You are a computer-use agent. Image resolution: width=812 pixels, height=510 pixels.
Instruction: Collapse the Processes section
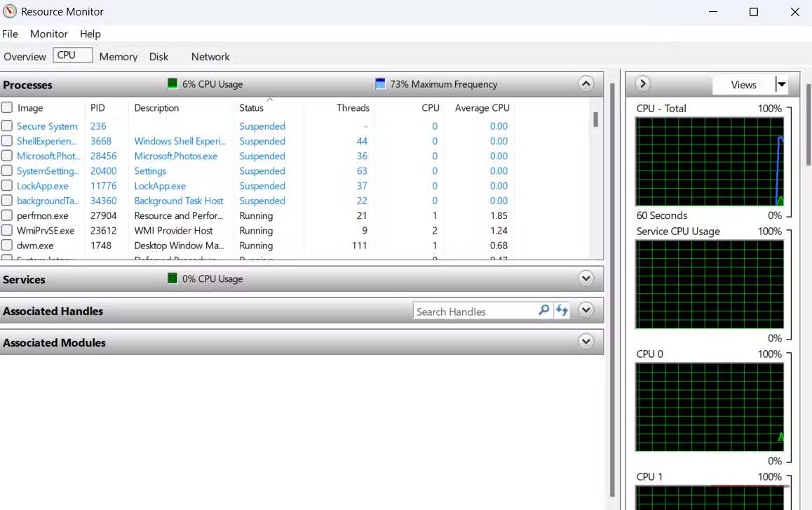pos(586,84)
